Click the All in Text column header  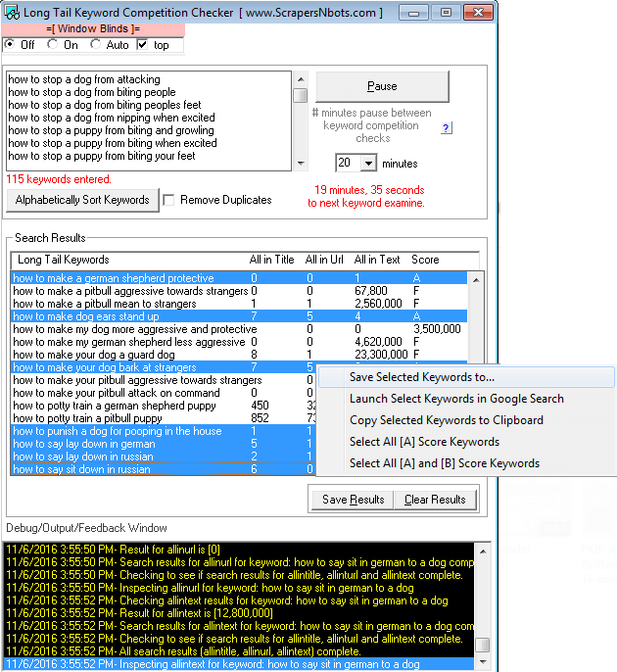coord(377,260)
